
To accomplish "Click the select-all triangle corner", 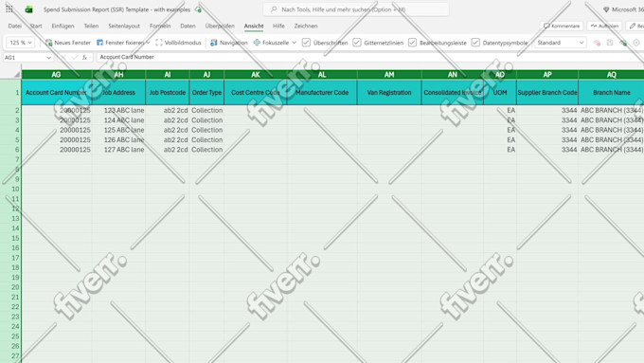I will [x=17, y=75].
